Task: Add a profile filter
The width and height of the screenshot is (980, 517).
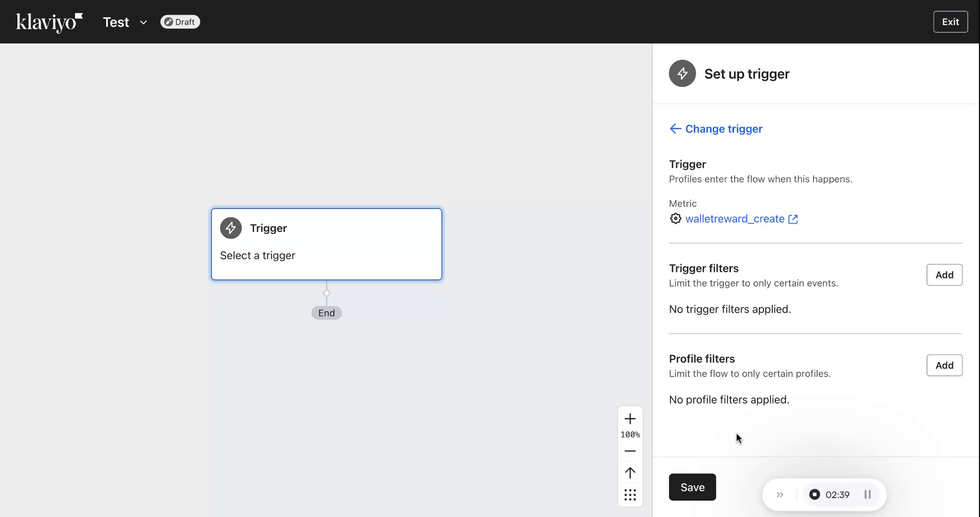Action: 945,365
